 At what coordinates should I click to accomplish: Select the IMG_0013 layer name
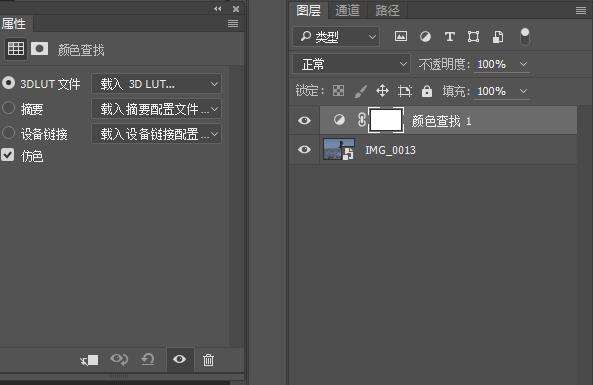[x=390, y=150]
